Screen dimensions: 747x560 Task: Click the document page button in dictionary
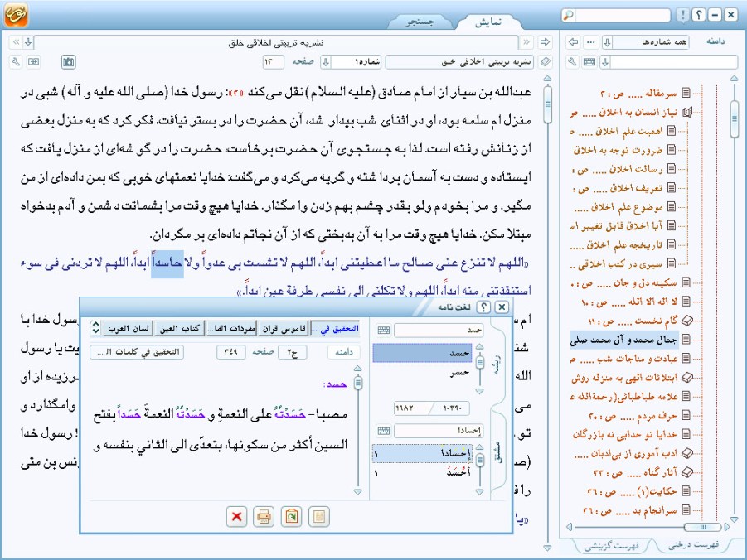[x=319, y=517]
